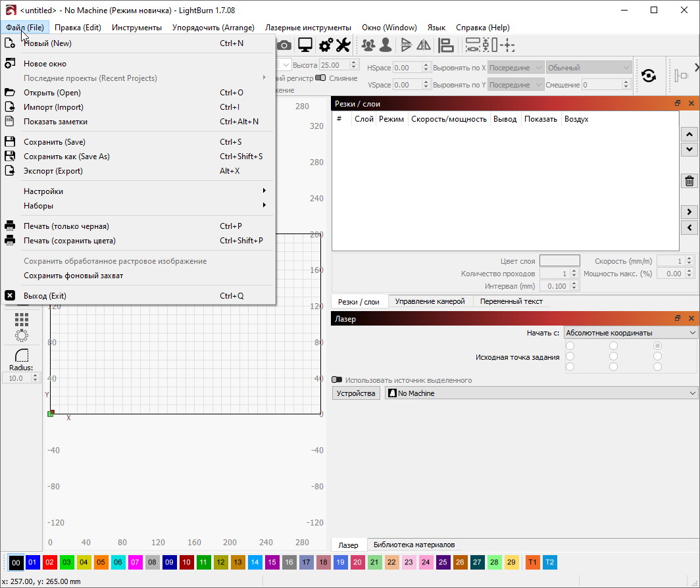Viewport: 700px width, 588px height.
Task: Choose Экспорт (Export) menu entry
Action: coord(138,170)
